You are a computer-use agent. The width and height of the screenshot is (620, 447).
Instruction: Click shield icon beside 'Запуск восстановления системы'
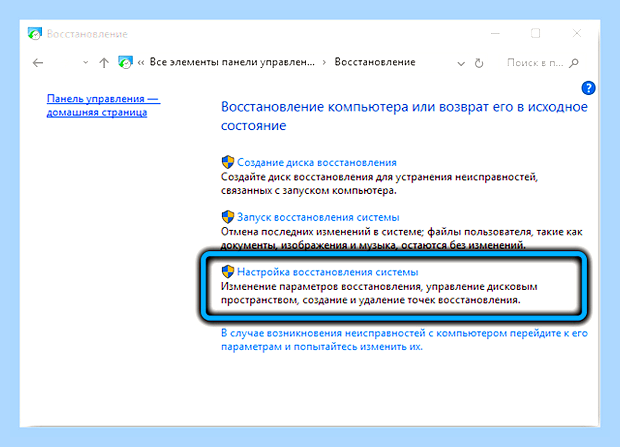[x=228, y=216]
